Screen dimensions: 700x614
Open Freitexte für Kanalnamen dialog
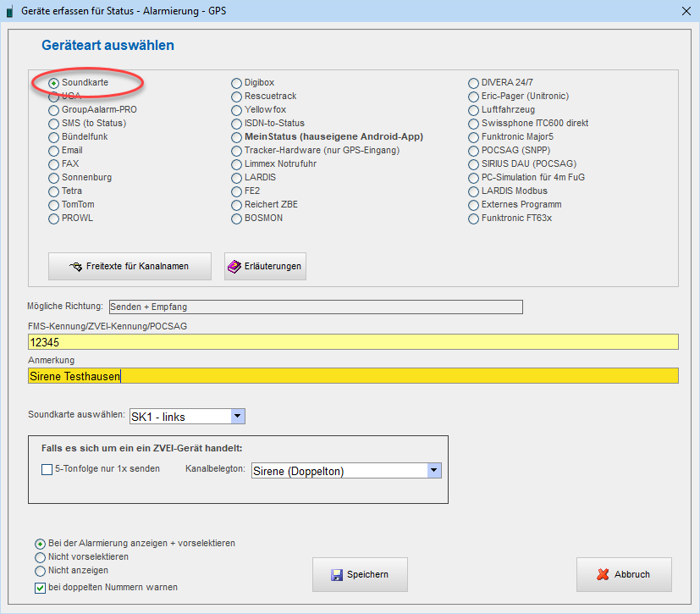click(x=130, y=266)
